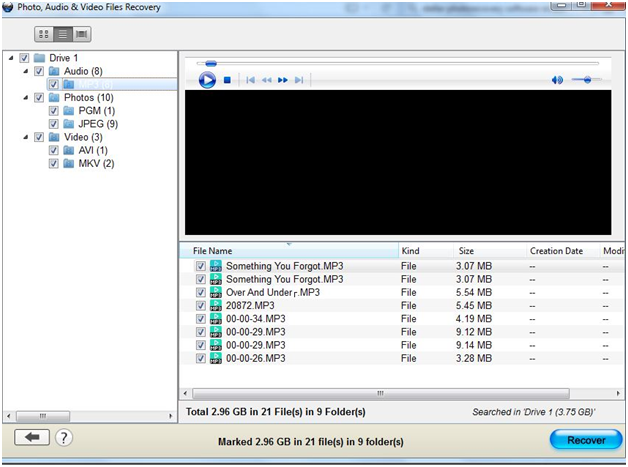Uncheck the JPEG (9) folder checkbox

pos(53,124)
